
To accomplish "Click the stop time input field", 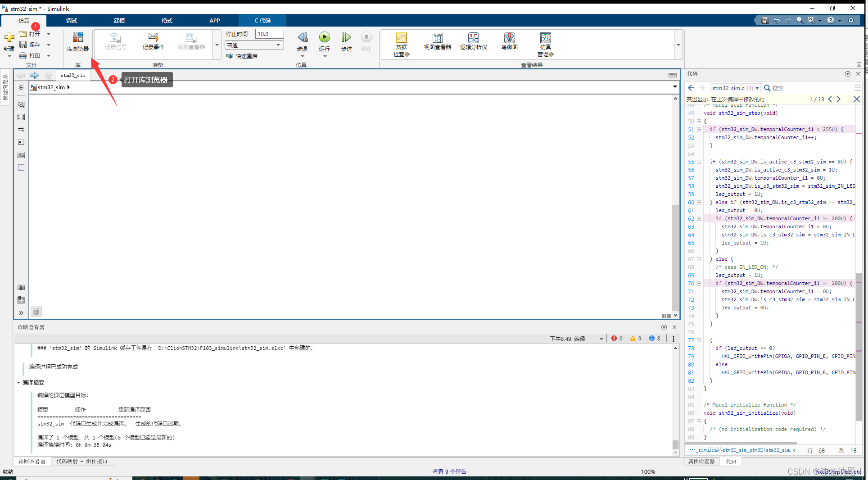I will (x=269, y=34).
